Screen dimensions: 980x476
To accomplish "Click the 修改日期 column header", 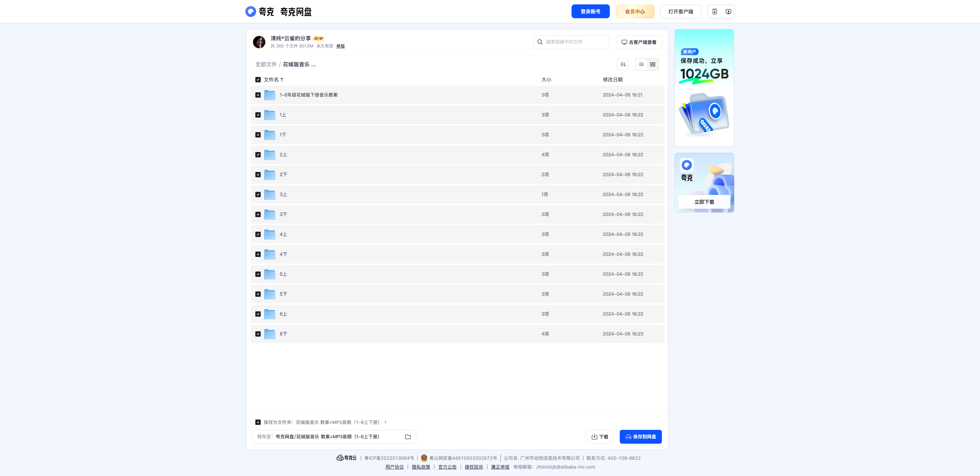I will point(612,79).
